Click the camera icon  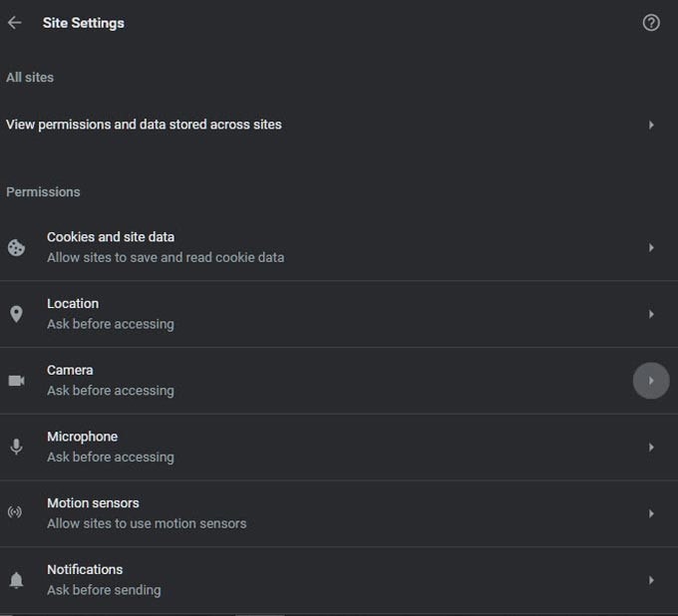16,381
